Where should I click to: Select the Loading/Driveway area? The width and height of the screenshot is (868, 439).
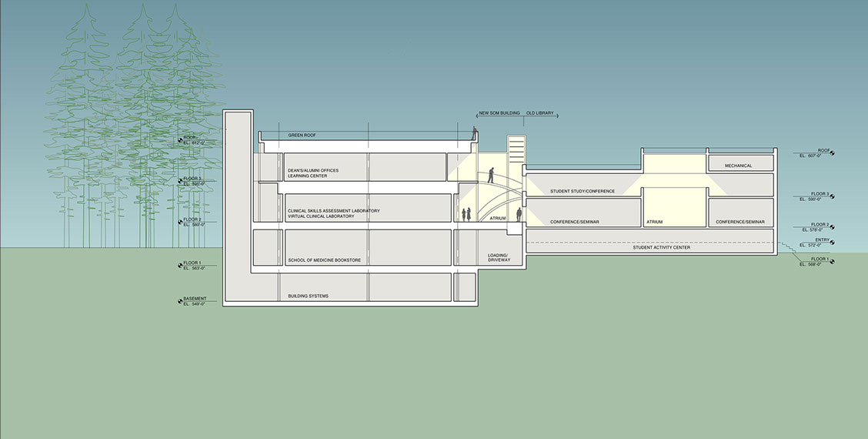(x=499, y=257)
